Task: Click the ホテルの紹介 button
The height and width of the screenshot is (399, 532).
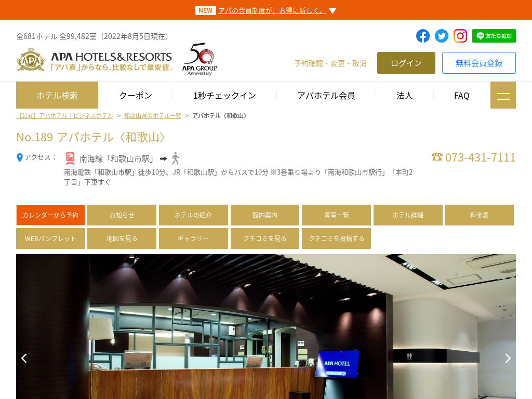Action: coord(193,215)
